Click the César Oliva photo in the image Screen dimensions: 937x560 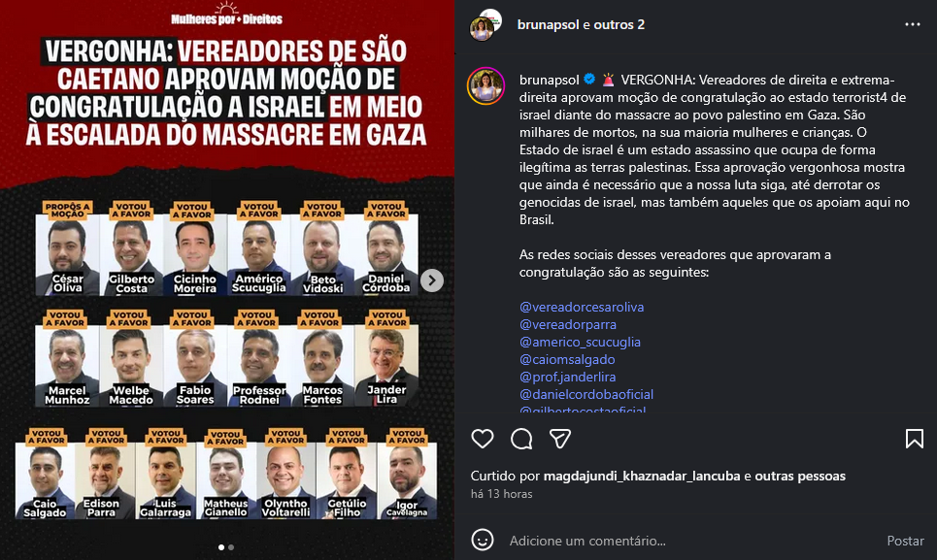[x=68, y=255]
